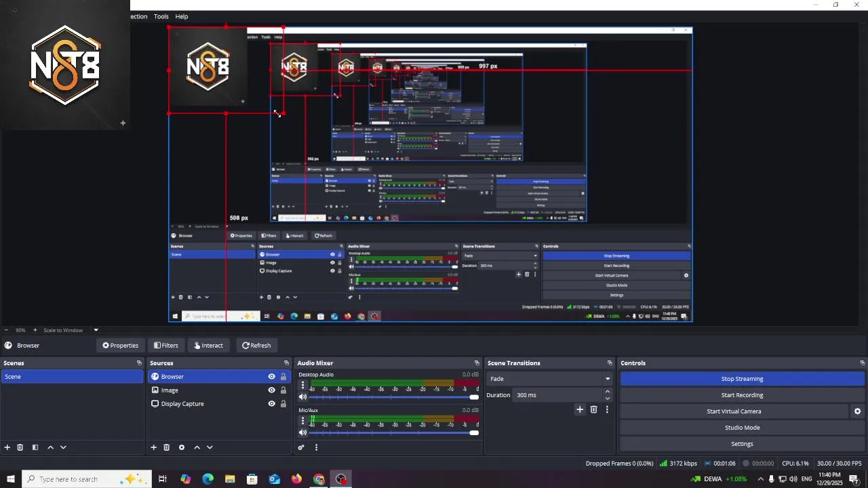Hide the Display Capture source eye icon
The image size is (868, 488).
pos(271,404)
